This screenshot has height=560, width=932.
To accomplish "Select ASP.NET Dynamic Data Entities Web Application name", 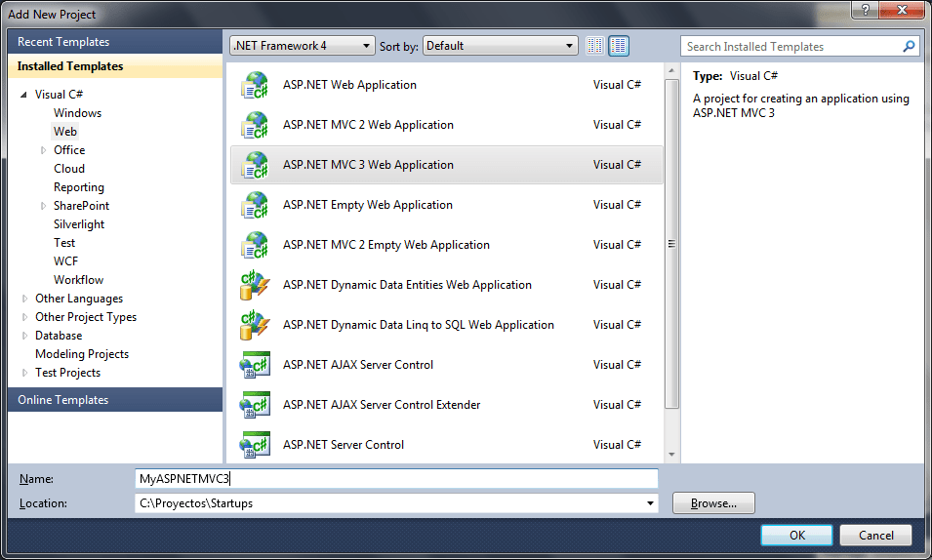I will tap(407, 285).
